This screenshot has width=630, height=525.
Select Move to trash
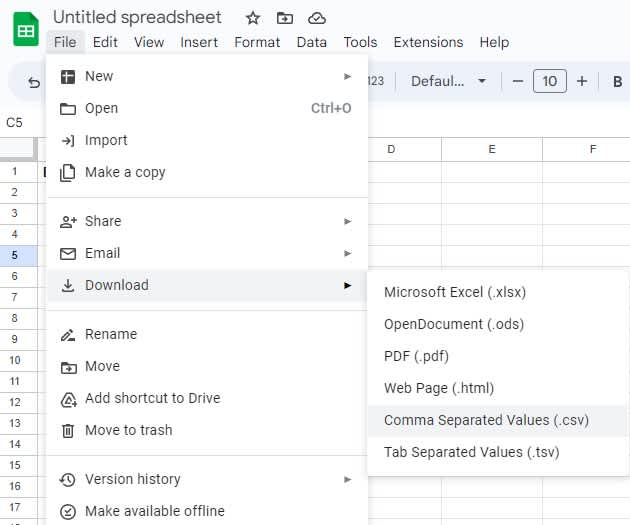(207, 430)
